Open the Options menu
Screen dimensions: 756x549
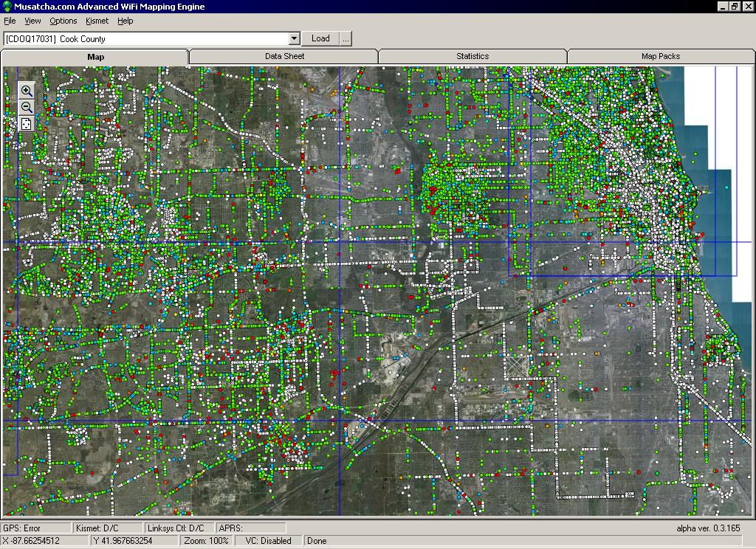[63, 21]
